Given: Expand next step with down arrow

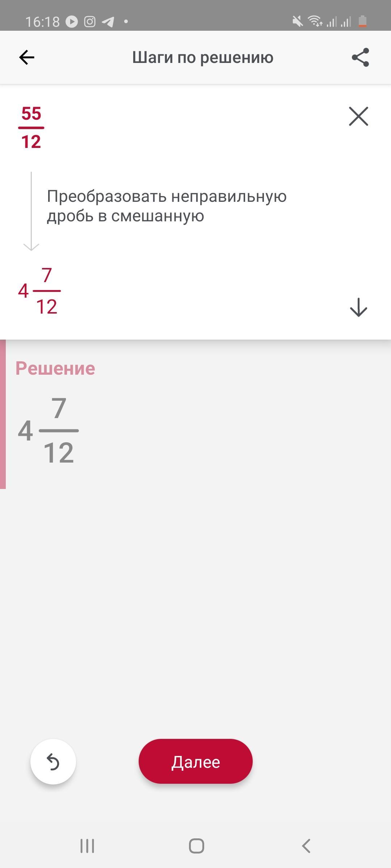Looking at the screenshot, I should [x=358, y=307].
